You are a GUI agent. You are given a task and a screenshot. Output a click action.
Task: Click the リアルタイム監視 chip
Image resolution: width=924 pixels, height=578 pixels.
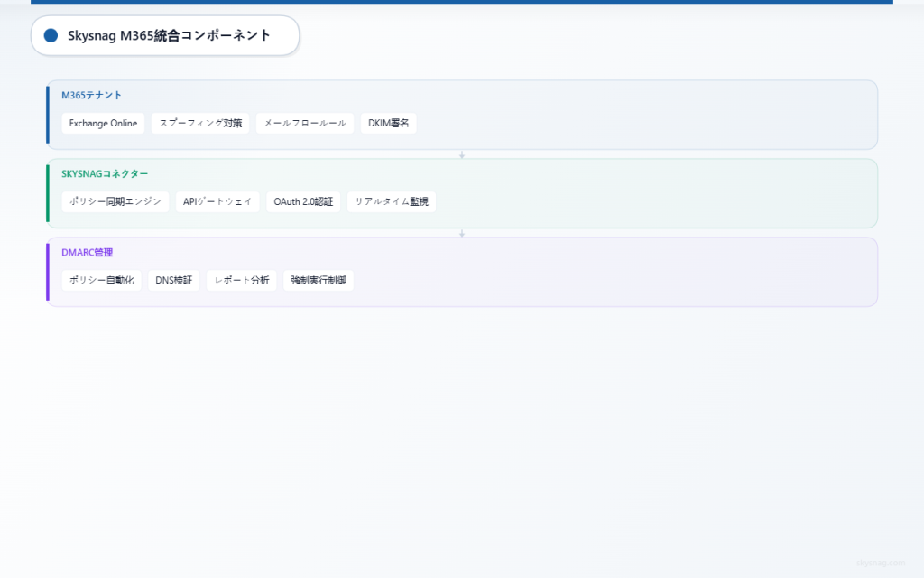tap(392, 201)
